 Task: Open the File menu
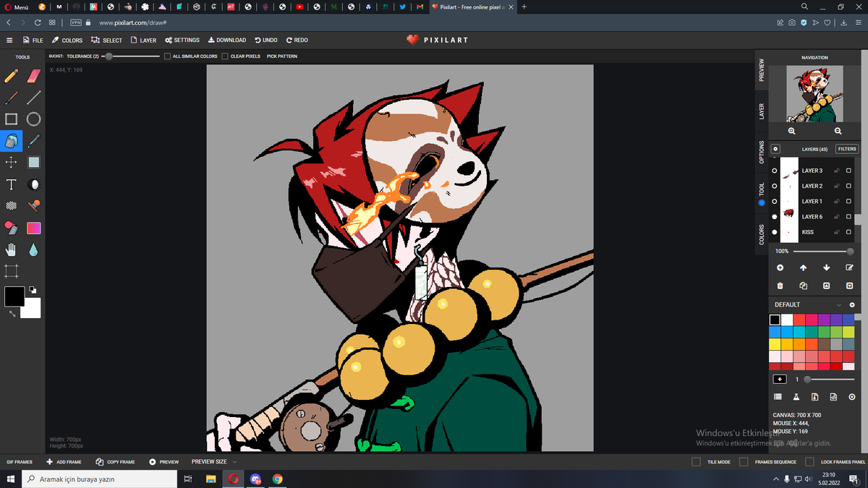tap(33, 40)
